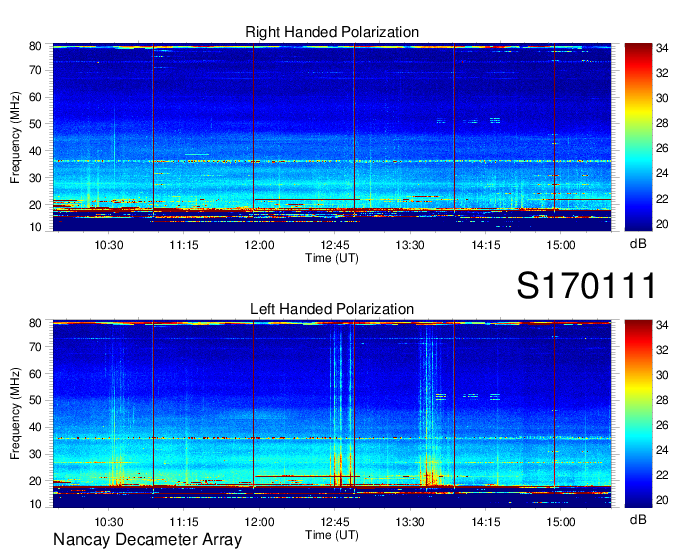The width and height of the screenshot is (680, 552).
Task: Click '13:30' tick on Right Handed time axis
Action: pyautogui.click(x=410, y=245)
